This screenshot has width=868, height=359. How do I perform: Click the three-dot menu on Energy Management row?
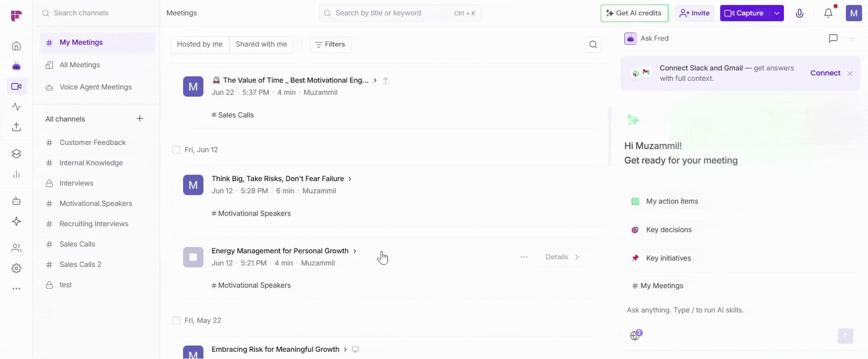(524, 257)
